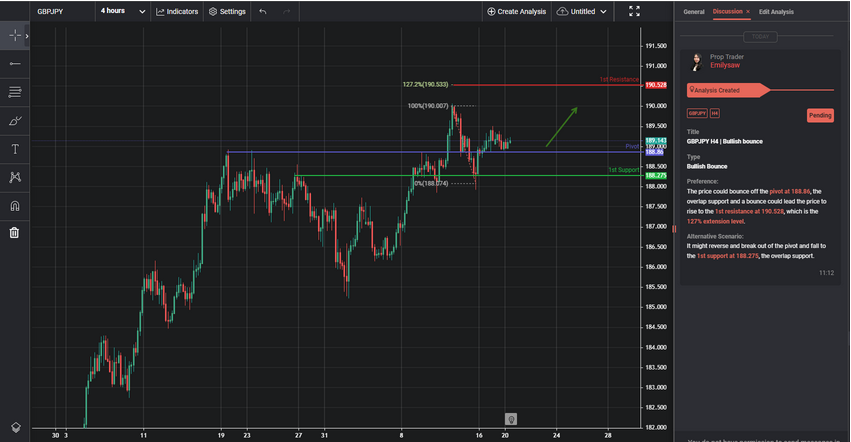Screen dimensions: 851x442
Task: Click the title 'GBPJPY H4 | Bullish bounce'
Action: coord(725,141)
